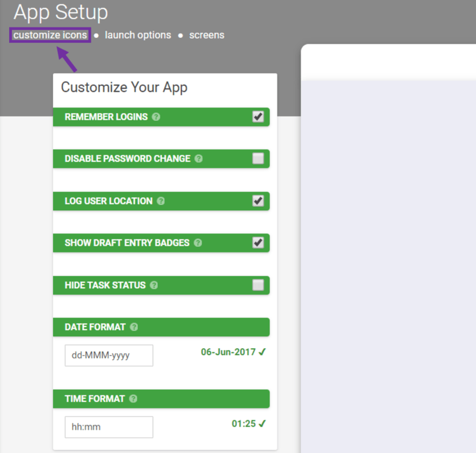Click the hh:mm time format field
Screen dimensions: 476x453
point(109,427)
